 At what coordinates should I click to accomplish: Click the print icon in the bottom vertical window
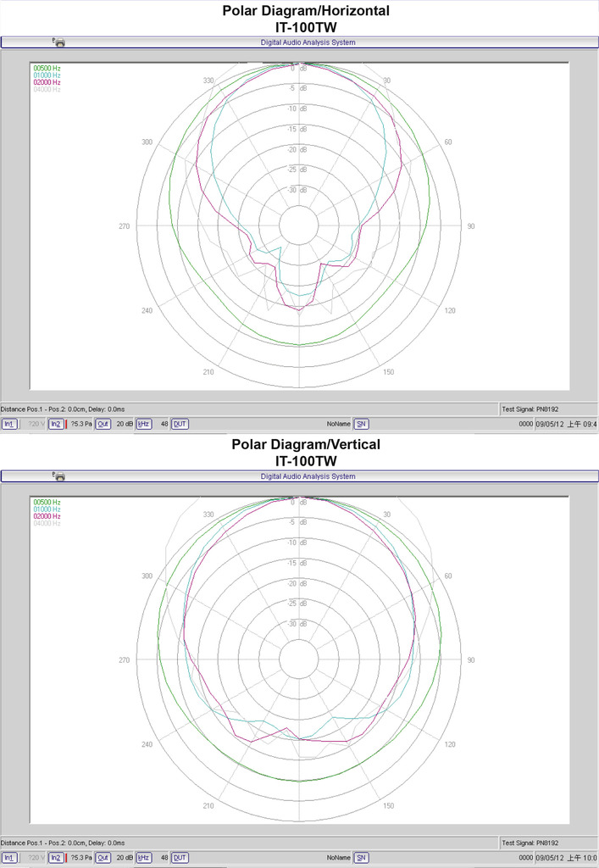pyautogui.click(x=59, y=476)
